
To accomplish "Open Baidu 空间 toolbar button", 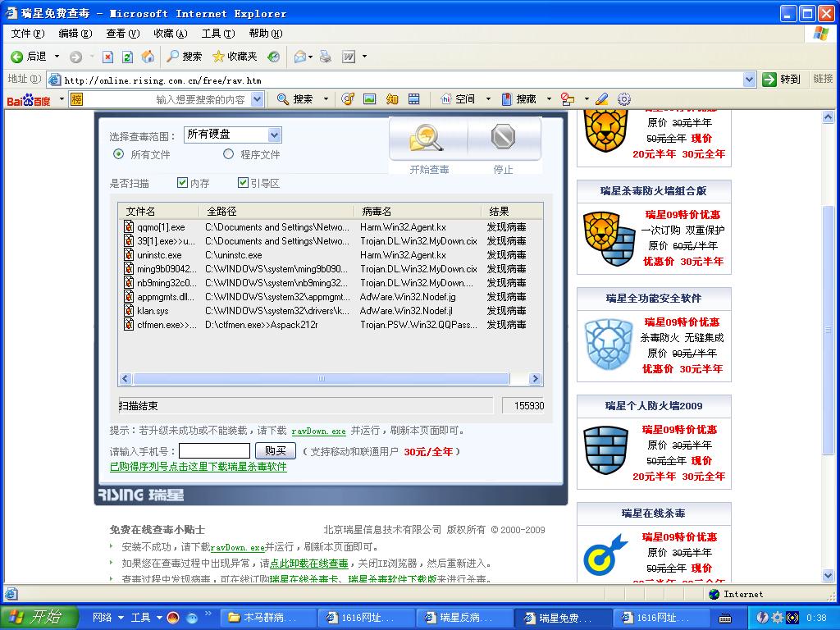I will tap(458, 99).
